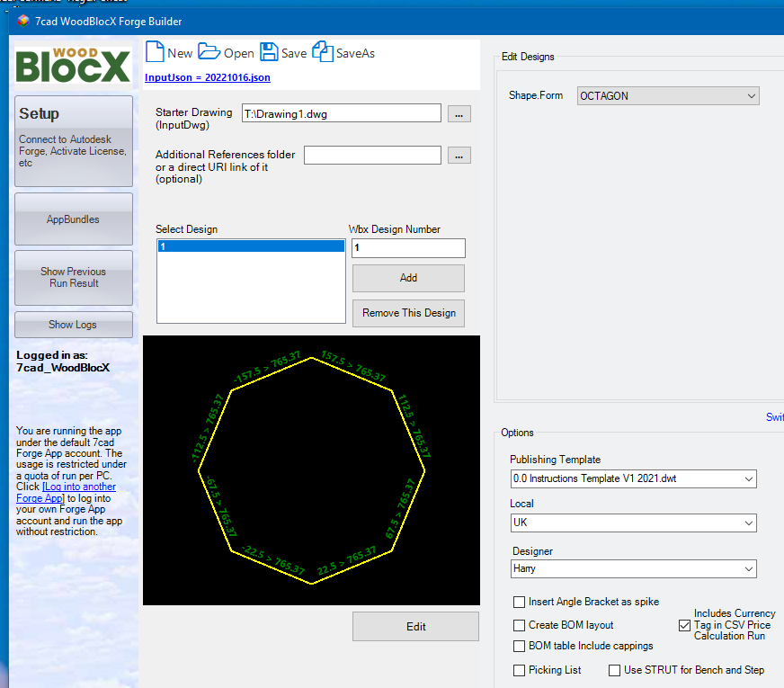Image resolution: width=784 pixels, height=688 pixels.
Task: Click the Open folder icon
Action: click(209, 51)
